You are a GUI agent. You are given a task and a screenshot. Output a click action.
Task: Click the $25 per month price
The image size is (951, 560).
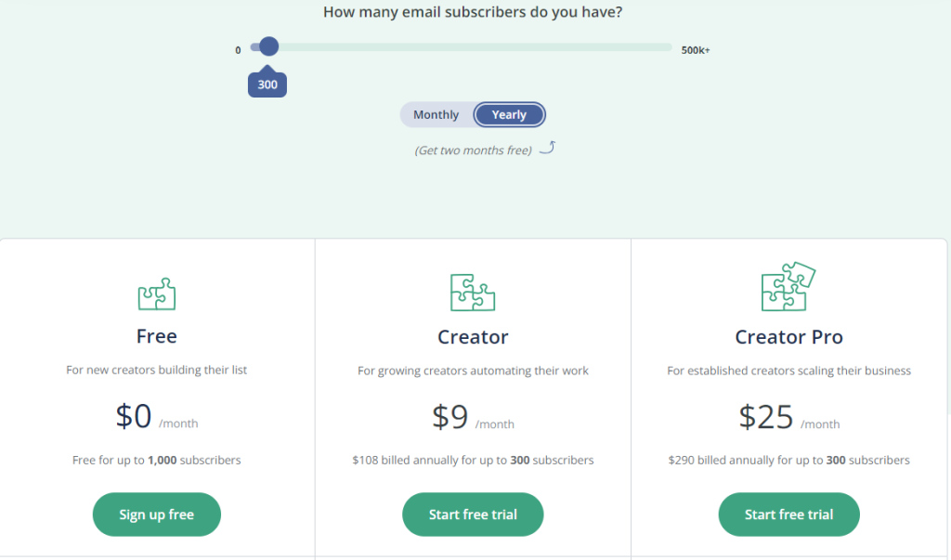[788, 417]
